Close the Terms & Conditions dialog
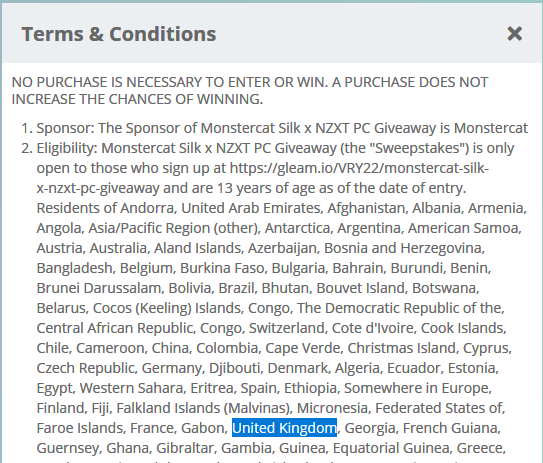 tap(514, 34)
